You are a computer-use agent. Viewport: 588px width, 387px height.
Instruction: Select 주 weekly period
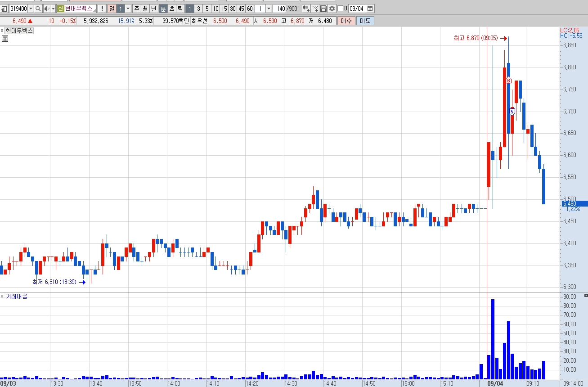[136, 9]
